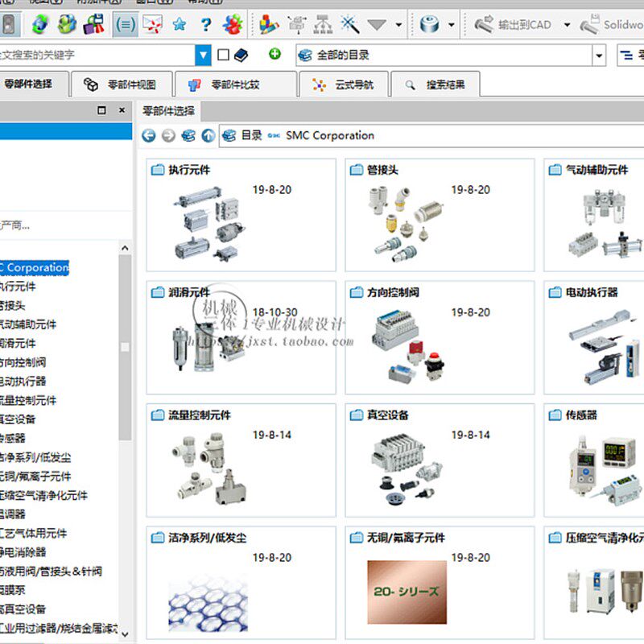Open the 电动执行器 folder card
Screen dimensions: 644x644
tap(594, 337)
